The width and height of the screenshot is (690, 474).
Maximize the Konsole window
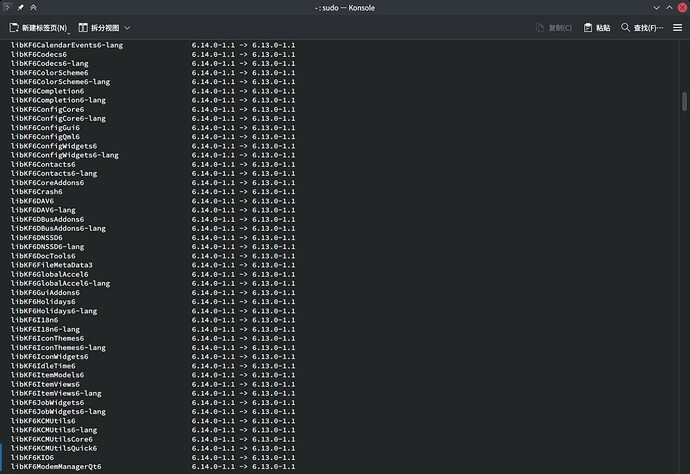tap(668, 8)
